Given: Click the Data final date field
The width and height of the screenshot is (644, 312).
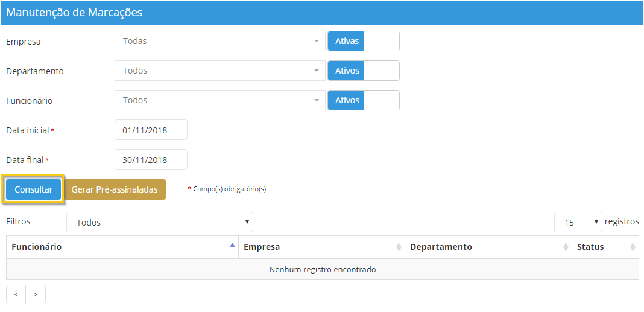Looking at the screenshot, I should 151,159.
